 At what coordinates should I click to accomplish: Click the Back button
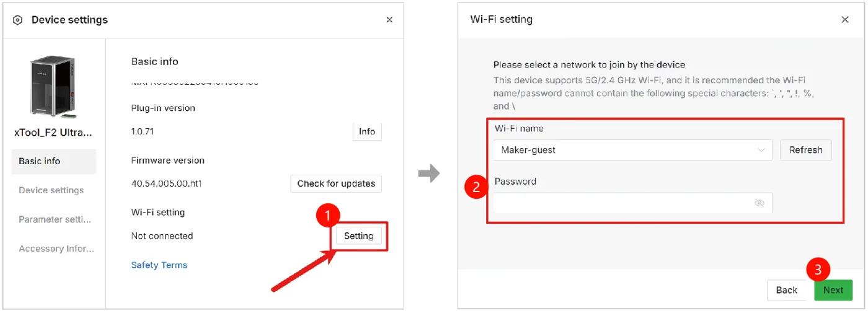[x=787, y=290]
